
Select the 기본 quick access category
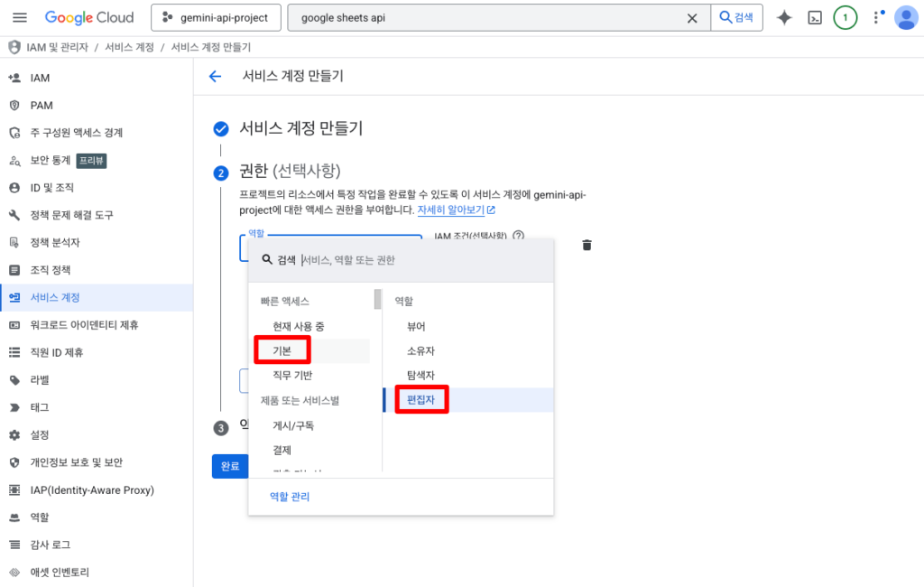click(x=282, y=349)
